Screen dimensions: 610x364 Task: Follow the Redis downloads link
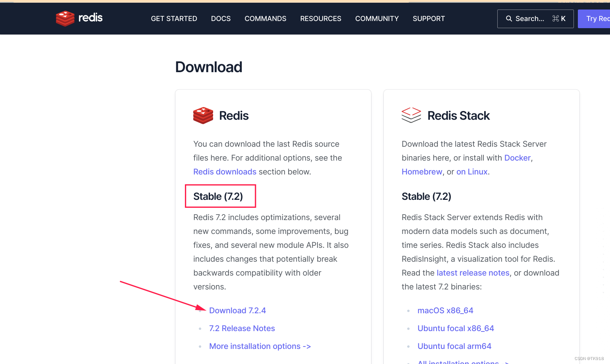pos(225,172)
